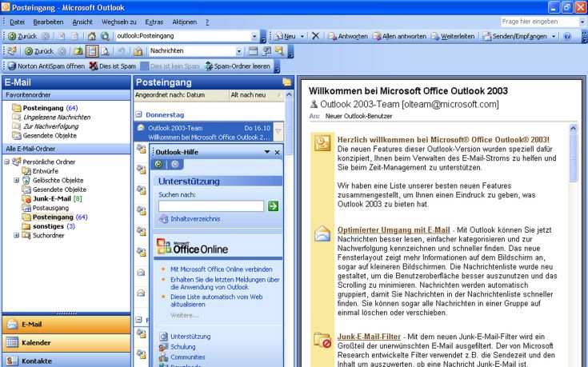Click the Antworten reply button
Screen dimensions: 588x367
pyautogui.click(x=348, y=36)
